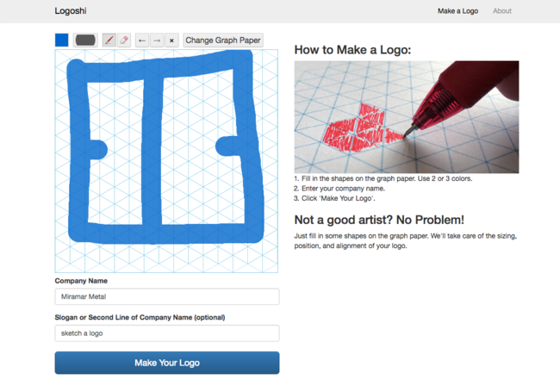Click the Logoshi brand logo link
The image size is (560, 392).
point(71,10)
